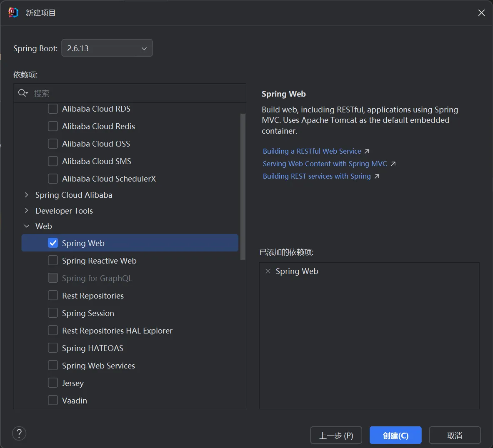Click the 创建(C) create button
Viewport: 493px width, 448px height.
pyautogui.click(x=395, y=436)
